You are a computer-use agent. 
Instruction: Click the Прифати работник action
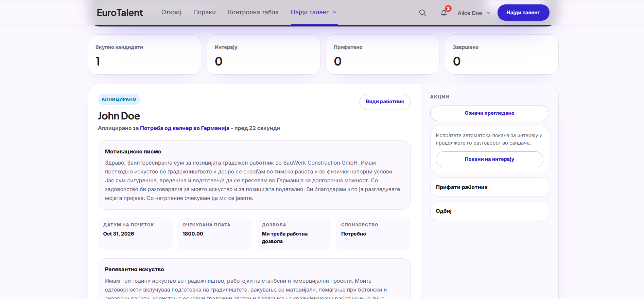(x=489, y=187)
